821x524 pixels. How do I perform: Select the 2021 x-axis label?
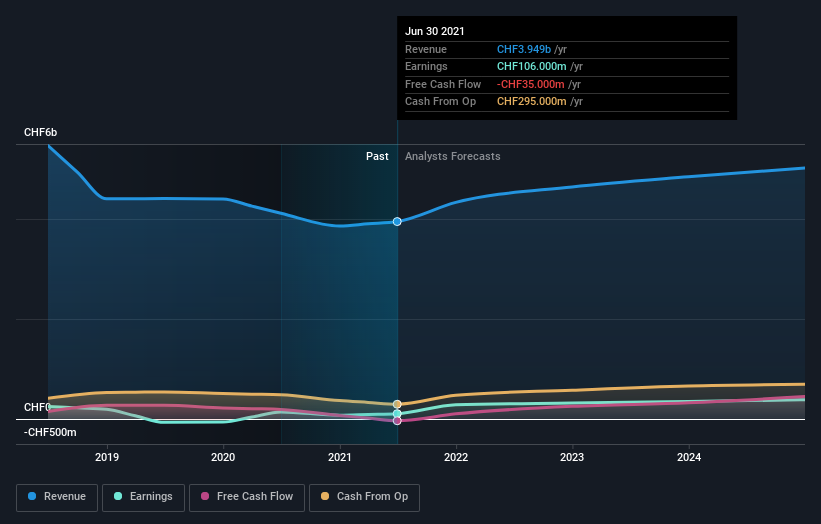point(340,457)
